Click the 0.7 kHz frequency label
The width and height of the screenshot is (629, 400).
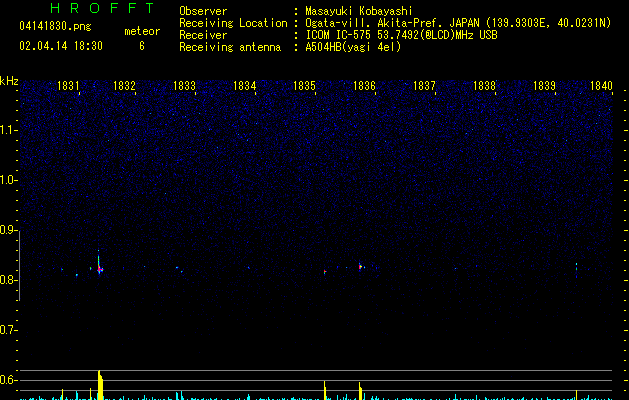8,330
